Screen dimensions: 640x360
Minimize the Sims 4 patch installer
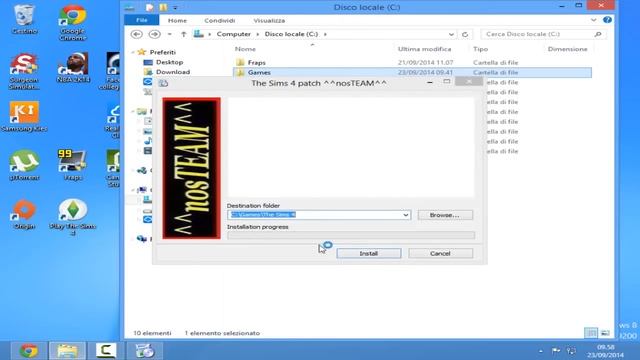pos(430,83)
